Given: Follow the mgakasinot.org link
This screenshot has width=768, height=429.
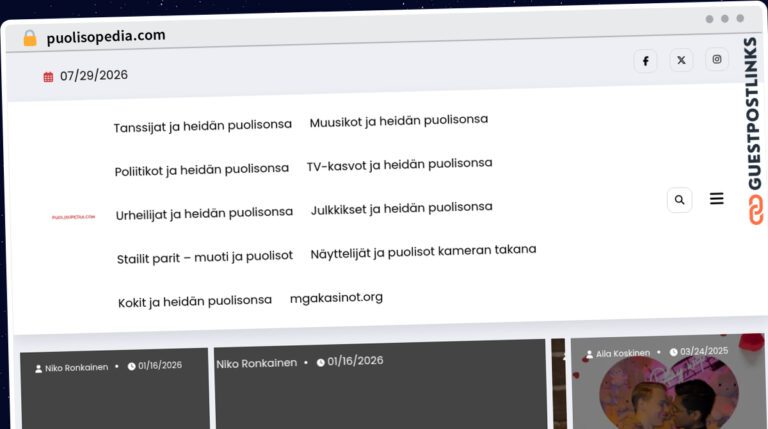Looking at the screenshot, I should coord(336,298).
